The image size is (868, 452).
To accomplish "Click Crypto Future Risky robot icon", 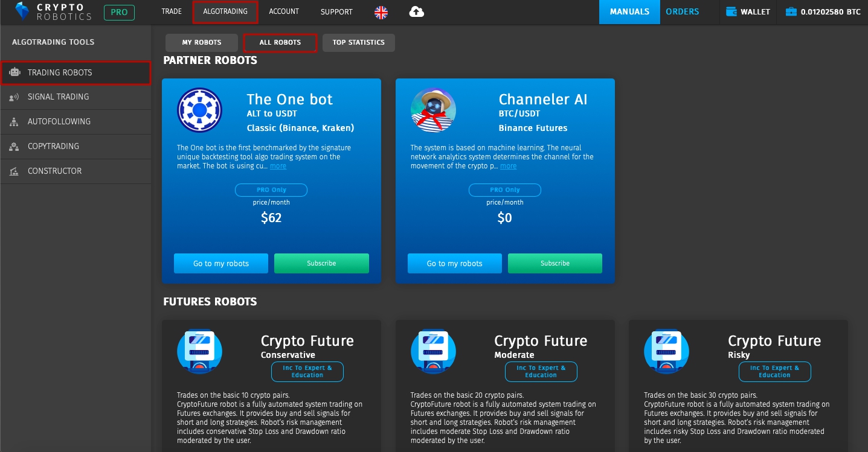I will [667, 352].
